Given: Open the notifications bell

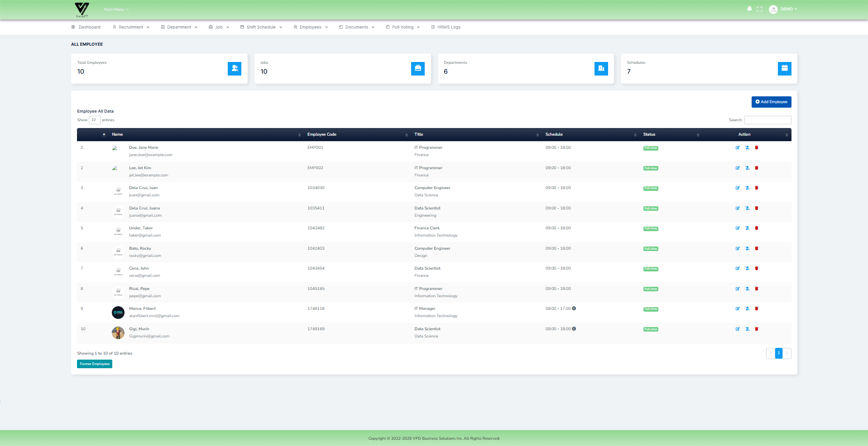Looking at the screenshot, I should click(749, 9).
